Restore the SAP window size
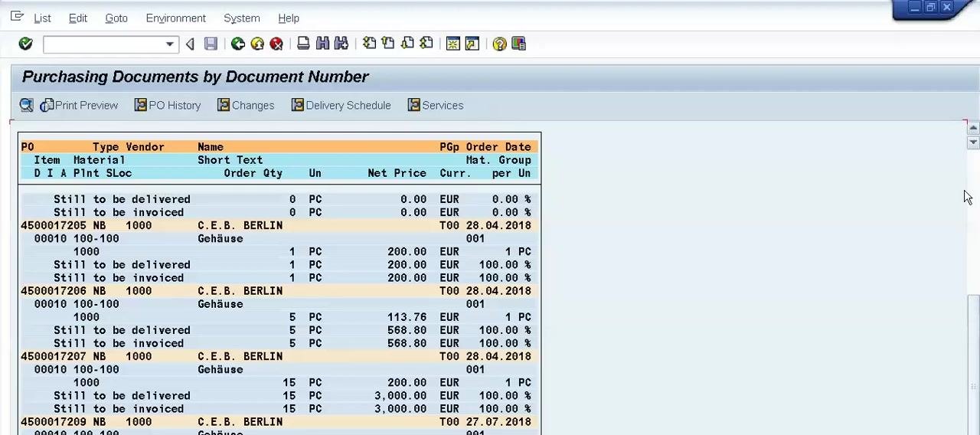This screenshot has height=435, width=980. [930, 7]
